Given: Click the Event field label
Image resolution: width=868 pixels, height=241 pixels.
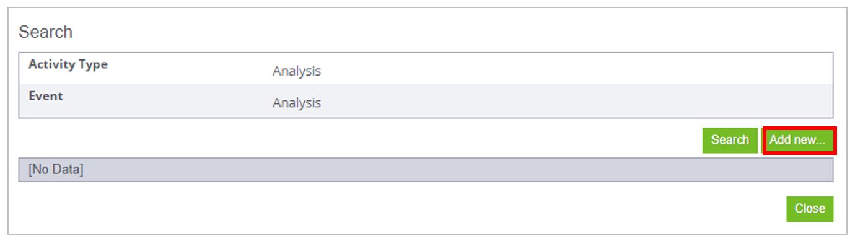Looking at the screenshot, I should click(46, 96).
